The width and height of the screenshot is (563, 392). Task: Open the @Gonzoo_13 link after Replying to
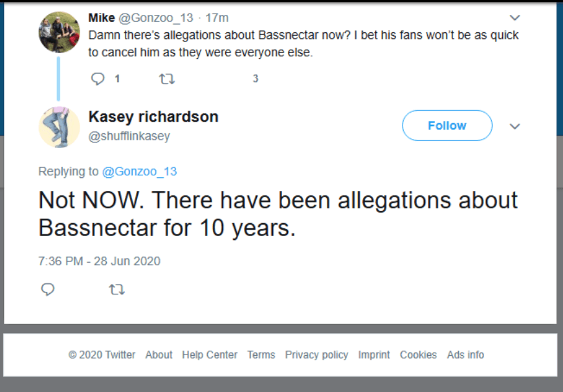coord(139,171)
